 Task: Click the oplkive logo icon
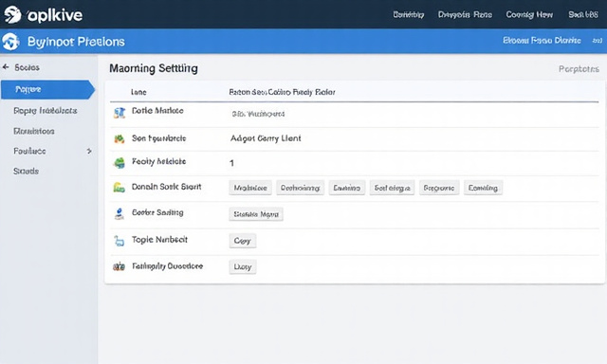click(12, 15)
